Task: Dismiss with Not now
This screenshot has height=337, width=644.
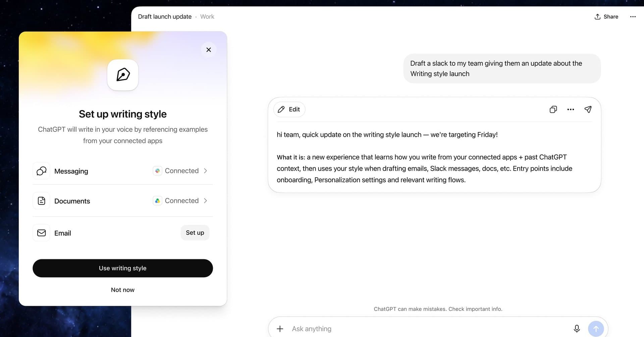Action: tap(123, 290)
